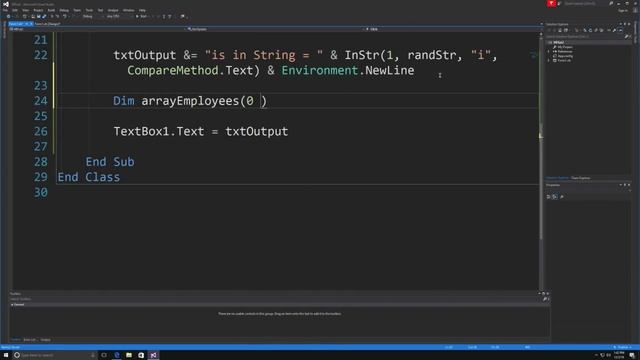This screenshot has height=360, width=640.
Task: Open the File menu
Action: (5, 10)
